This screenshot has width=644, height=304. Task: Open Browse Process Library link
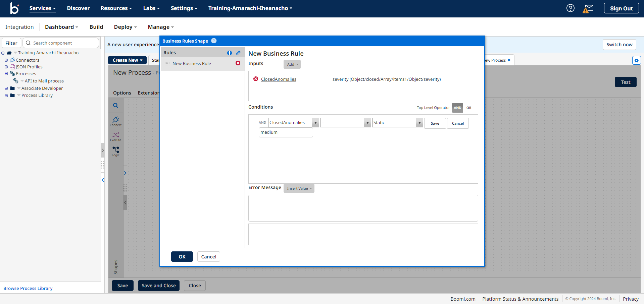(x=28, y=288)
